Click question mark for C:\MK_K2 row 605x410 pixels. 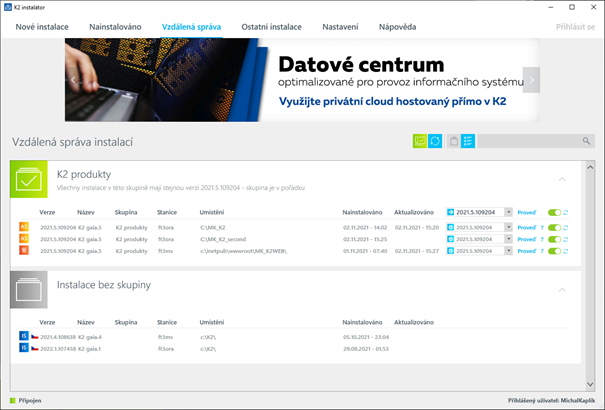point(542,228)
